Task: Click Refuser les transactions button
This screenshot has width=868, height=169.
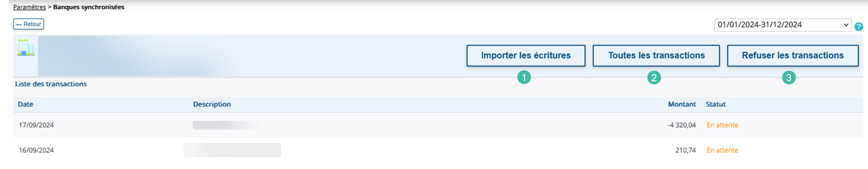Action: tap(793, 55)
